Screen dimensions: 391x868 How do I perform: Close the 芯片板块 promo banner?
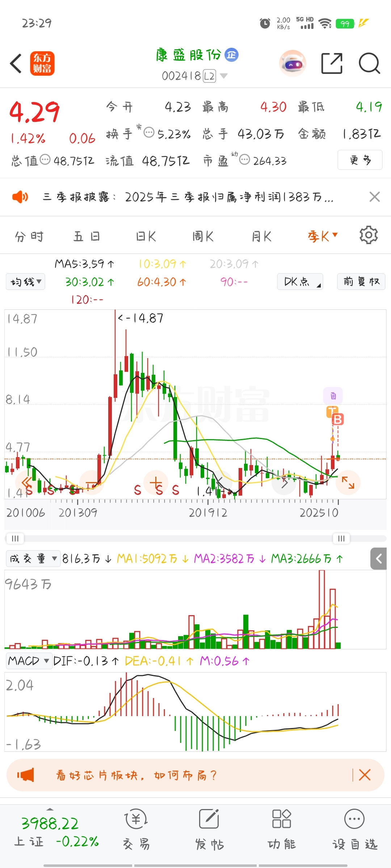click(365, 775)
